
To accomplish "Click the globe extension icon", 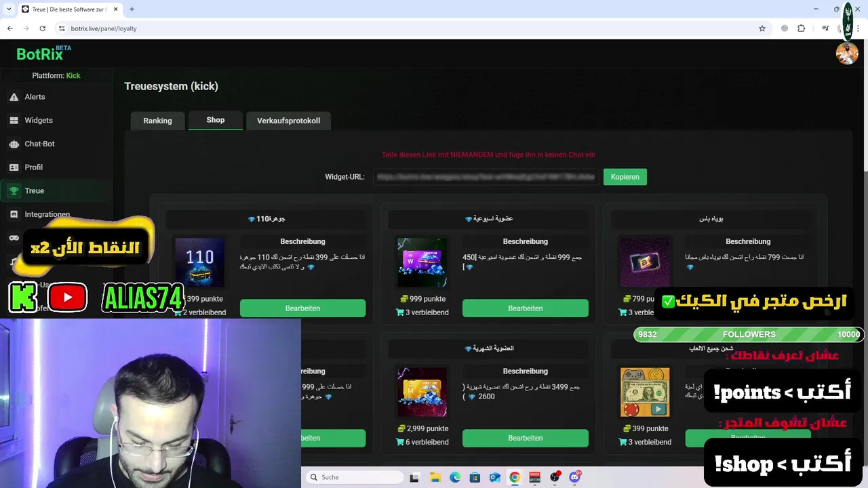I will (x=785, y=28).
